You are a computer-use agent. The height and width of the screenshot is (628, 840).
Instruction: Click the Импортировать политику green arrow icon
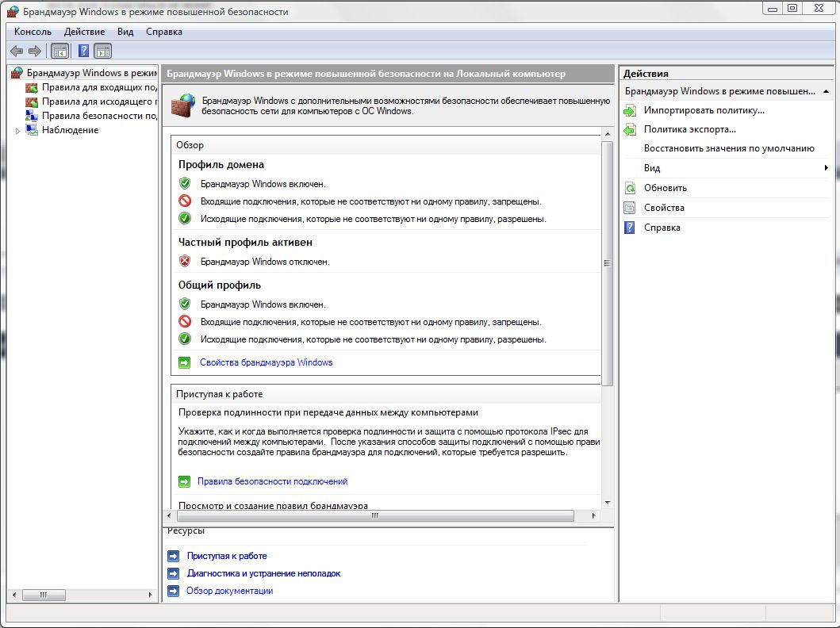pyautogui.click(x=630, y=110)
